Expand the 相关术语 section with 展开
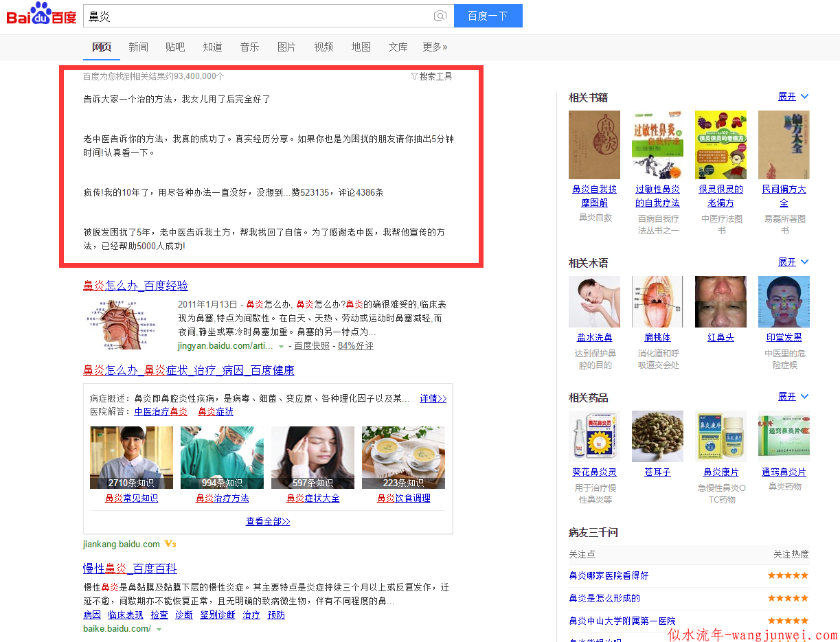This screenshot has height=642, width=840. pyautogui.click(x=793, y=262)
